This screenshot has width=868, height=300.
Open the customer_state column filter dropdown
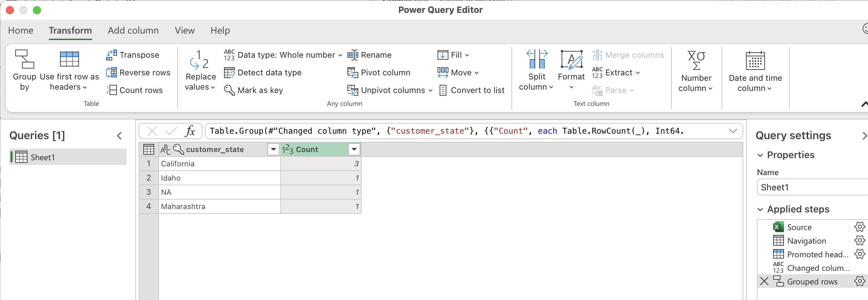pyautogui.click(x=273, y=149)
